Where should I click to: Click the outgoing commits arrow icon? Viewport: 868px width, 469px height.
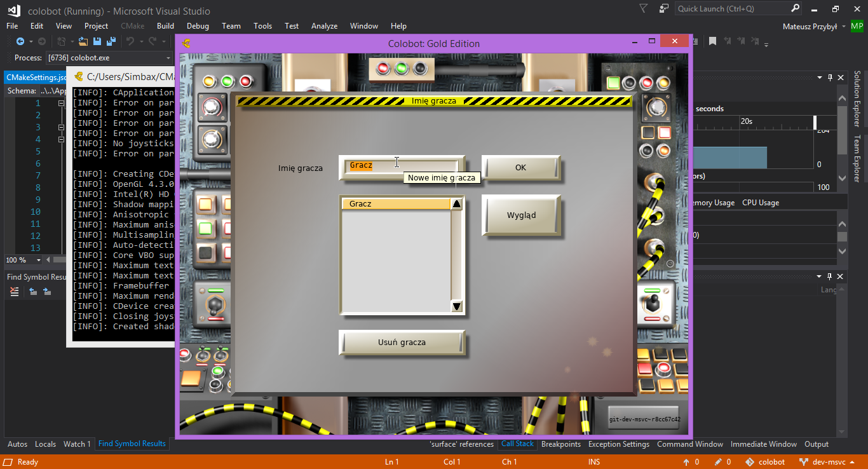click(686, 462)
